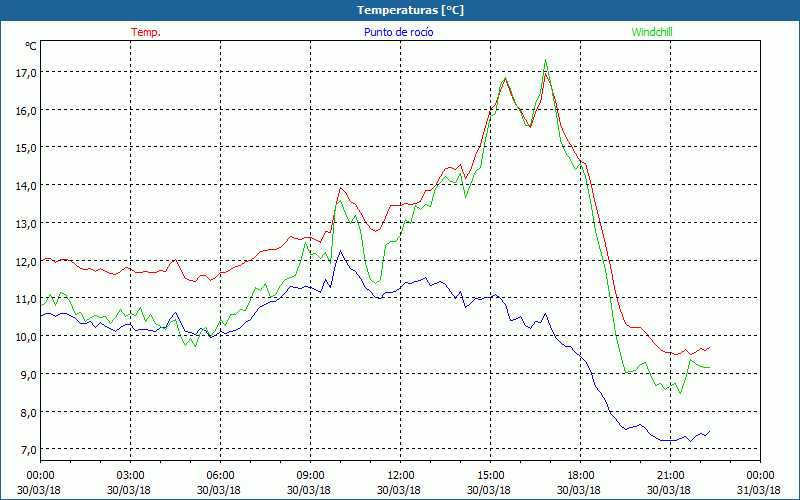Click the 17,0 y-axis value
Viewport: 800px width, 500px height.
27,72
